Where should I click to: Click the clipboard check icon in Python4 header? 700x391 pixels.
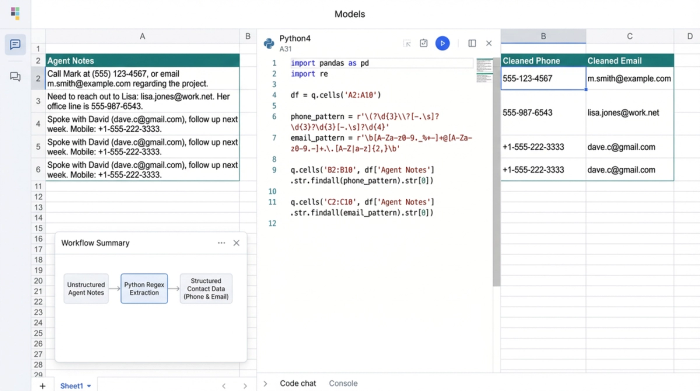[x=424, y=43]
